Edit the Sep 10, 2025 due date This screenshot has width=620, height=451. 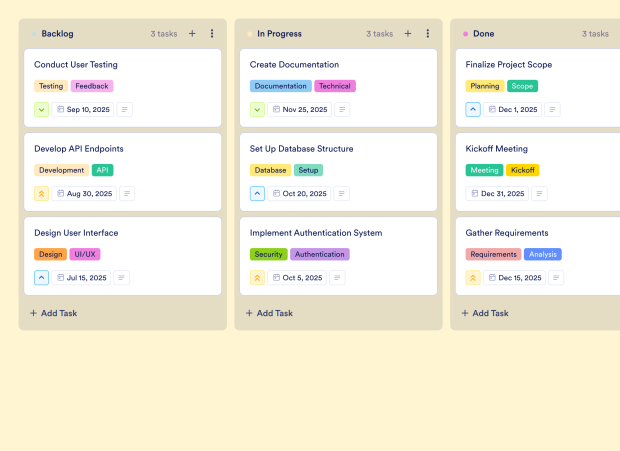(x=83, y=109)
